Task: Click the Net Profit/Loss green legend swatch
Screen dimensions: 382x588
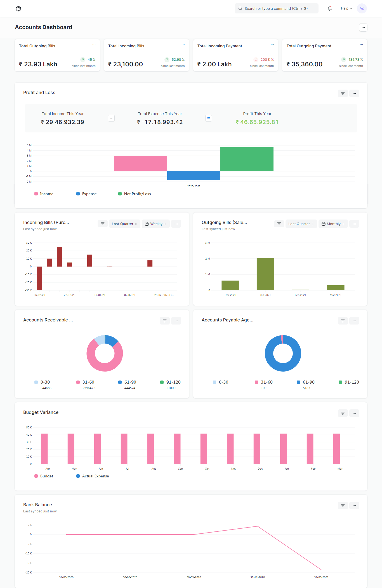Action: point(120,194)
